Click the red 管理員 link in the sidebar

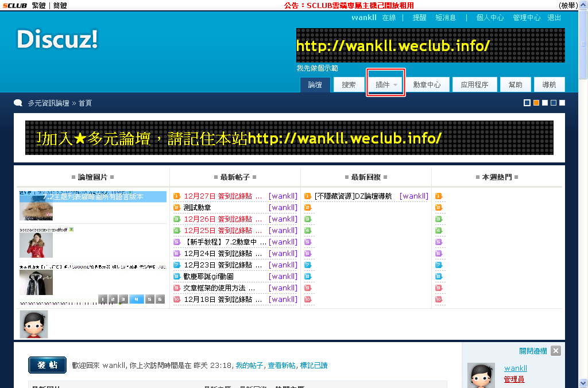(x=514, y=379)
